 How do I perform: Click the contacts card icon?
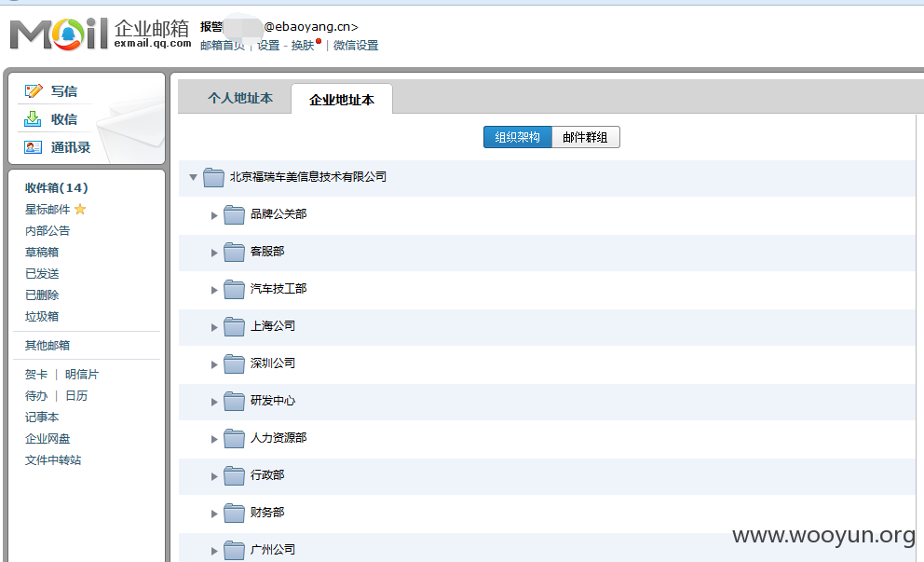33,147
